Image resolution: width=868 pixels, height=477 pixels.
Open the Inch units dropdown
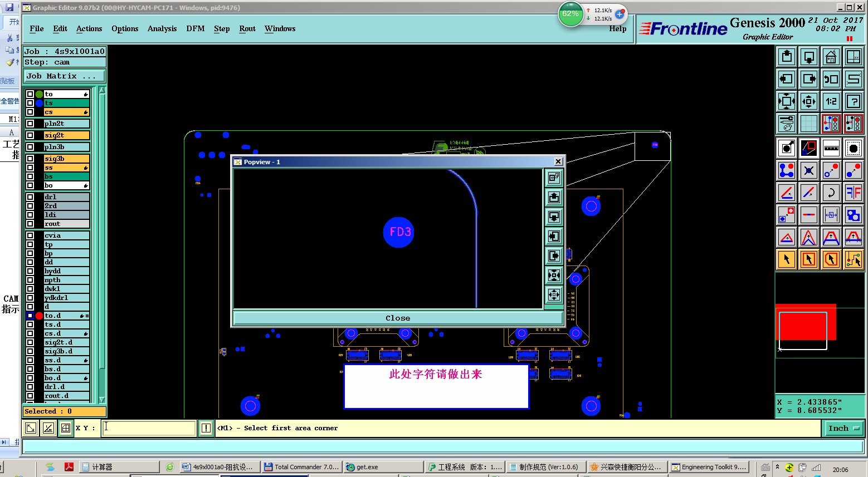(x=843, y=428)
